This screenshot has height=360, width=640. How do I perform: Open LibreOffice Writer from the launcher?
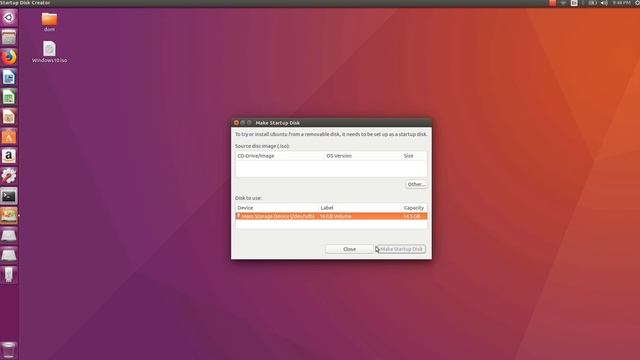pyautogui.click(x=9, y=77)
